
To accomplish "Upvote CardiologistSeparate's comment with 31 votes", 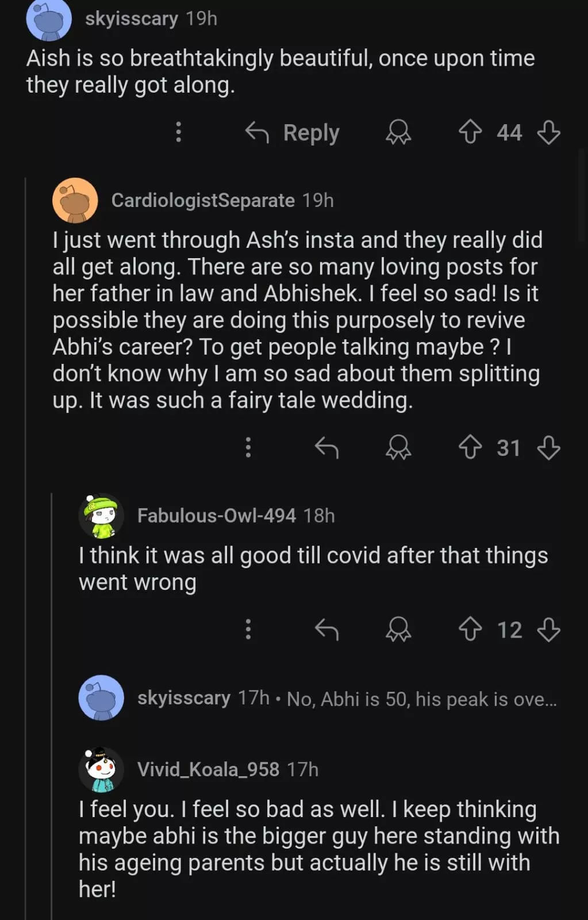I will pyautogui.click(x=470, y=447).
